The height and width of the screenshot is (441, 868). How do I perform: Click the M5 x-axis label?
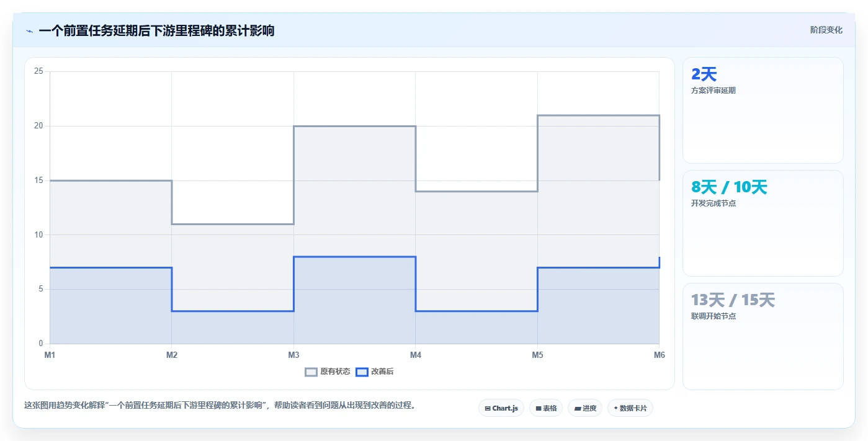pyautogui.click(x=537, y=355)
